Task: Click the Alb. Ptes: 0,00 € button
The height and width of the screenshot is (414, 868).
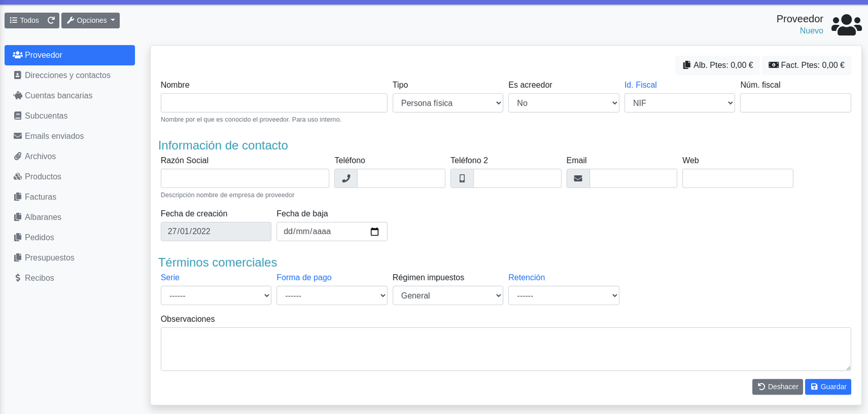Action: (718, 65)
